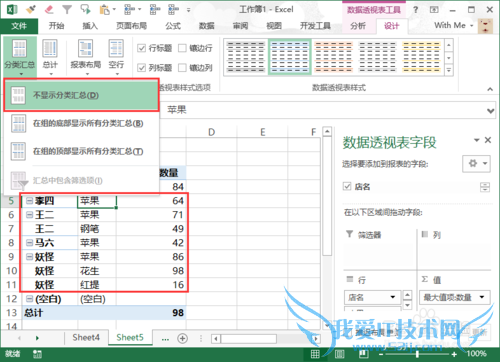The height and width of the screenshot is (362, 500).
Task: Collapse the 马六 row group
Action: 30,243
